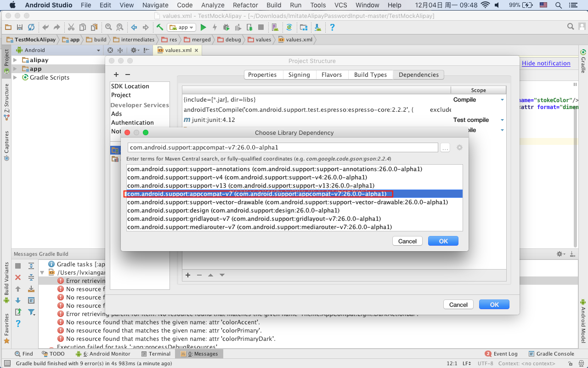Click plus icon below dependencies table
The height and width of the screenshot is (368, 588).
pyautogui.click(x=188, y=275)
